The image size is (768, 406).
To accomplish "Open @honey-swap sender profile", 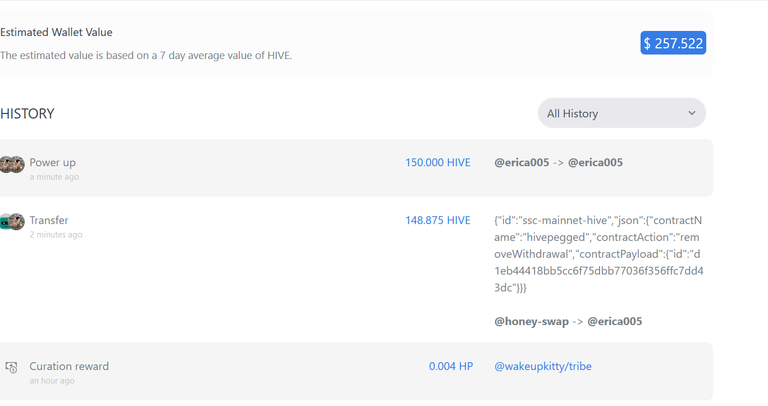I will tap(531, 321).
